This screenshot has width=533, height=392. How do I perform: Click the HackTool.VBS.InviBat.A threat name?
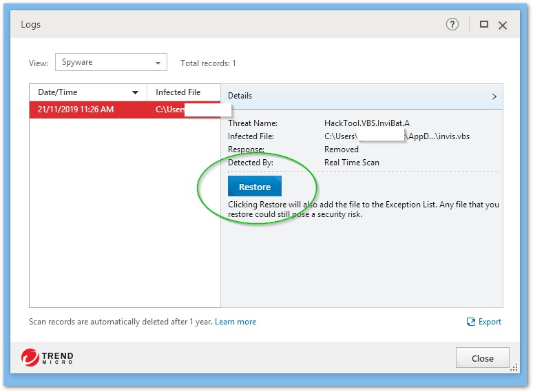367,123
